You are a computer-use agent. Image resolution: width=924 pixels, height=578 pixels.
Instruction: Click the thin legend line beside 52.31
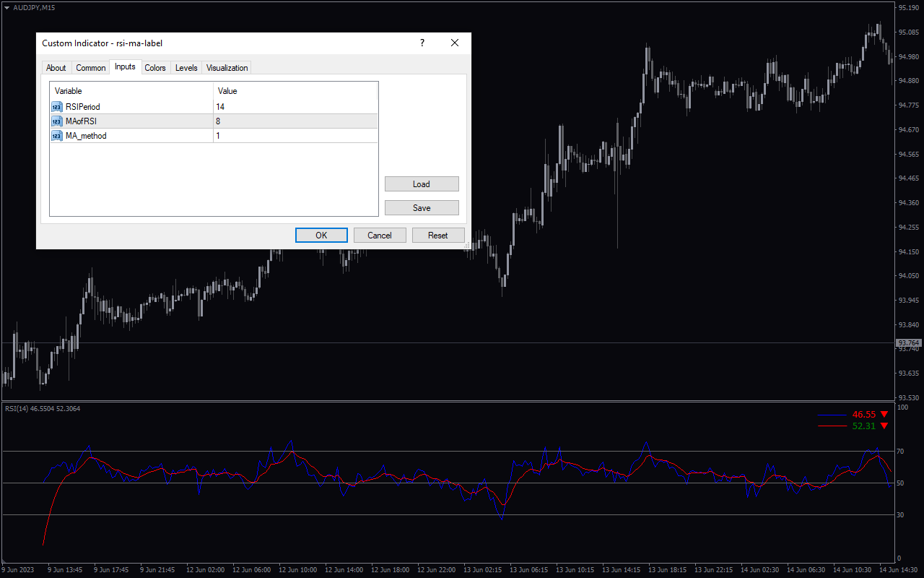tap(832, 426)
